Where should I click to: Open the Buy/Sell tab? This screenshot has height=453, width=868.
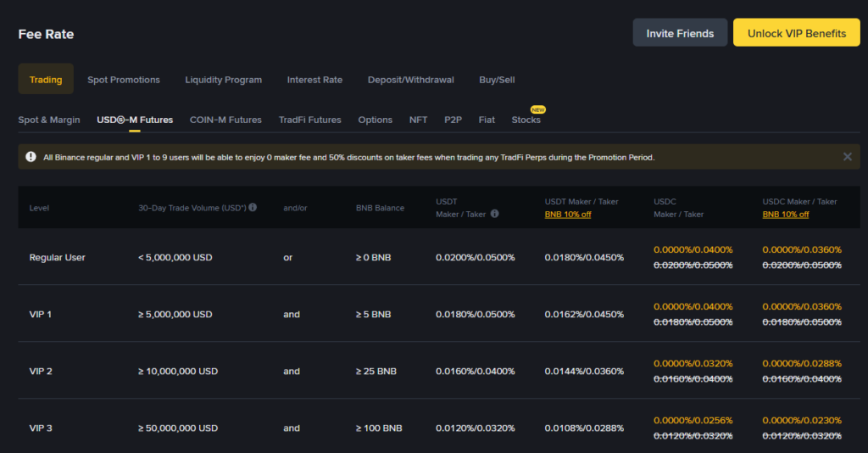(x=497, y=80)
